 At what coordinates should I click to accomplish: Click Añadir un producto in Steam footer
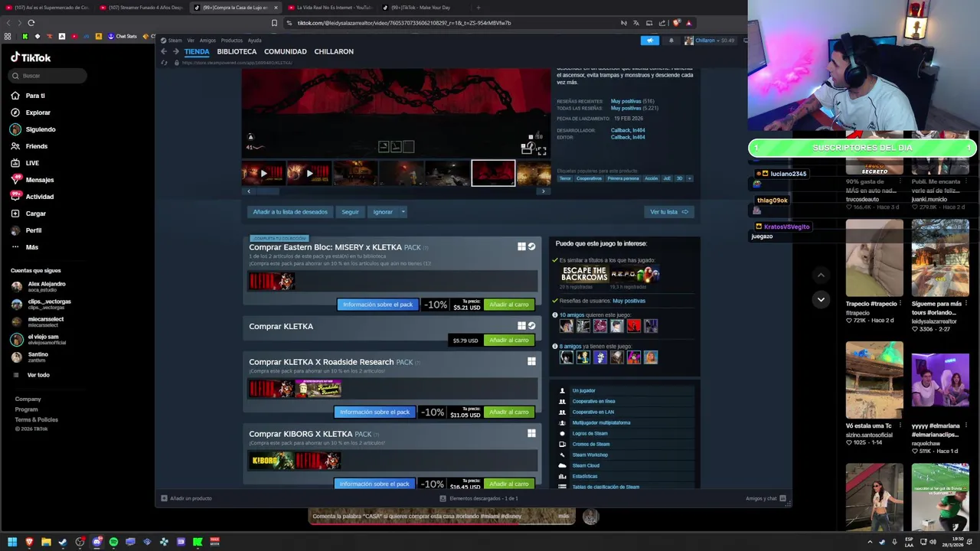tap(186, 498)
